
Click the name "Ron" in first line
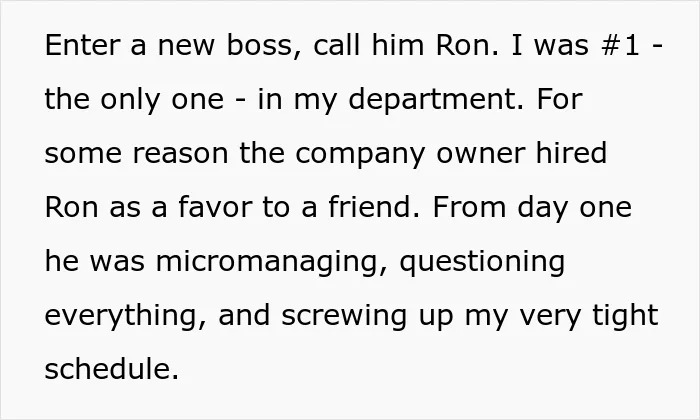point(462,45)
